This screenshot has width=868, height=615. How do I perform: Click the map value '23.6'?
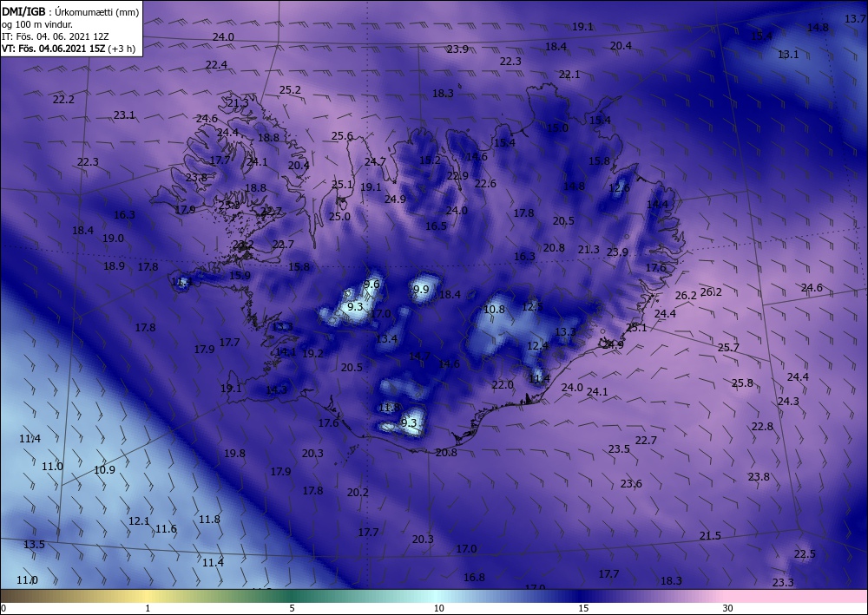631,483
